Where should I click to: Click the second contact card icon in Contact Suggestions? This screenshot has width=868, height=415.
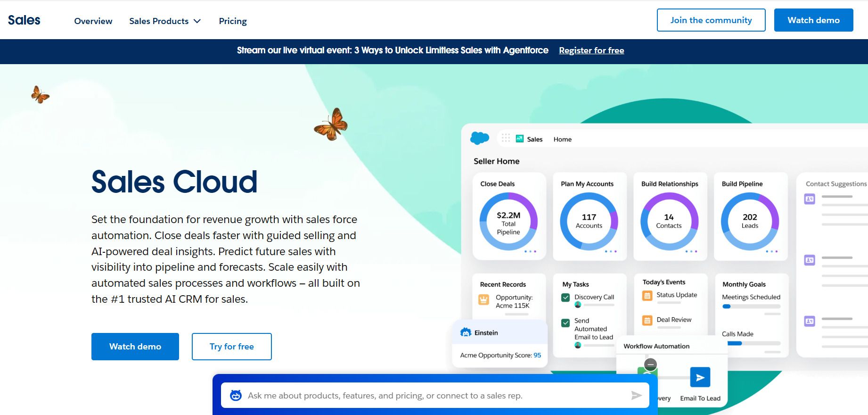[810, 260]
